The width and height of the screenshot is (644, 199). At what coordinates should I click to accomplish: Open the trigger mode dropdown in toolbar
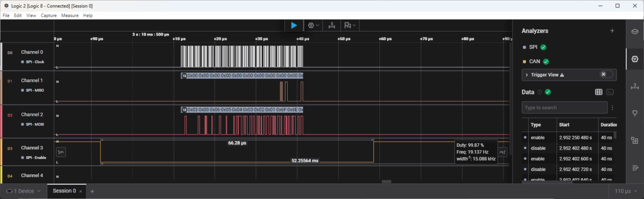pos(313,25)
